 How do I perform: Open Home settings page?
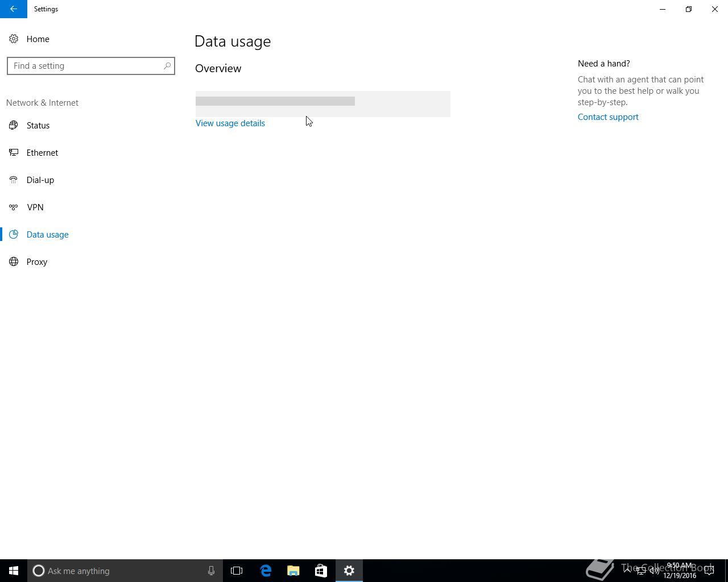(x=38, y=39)
